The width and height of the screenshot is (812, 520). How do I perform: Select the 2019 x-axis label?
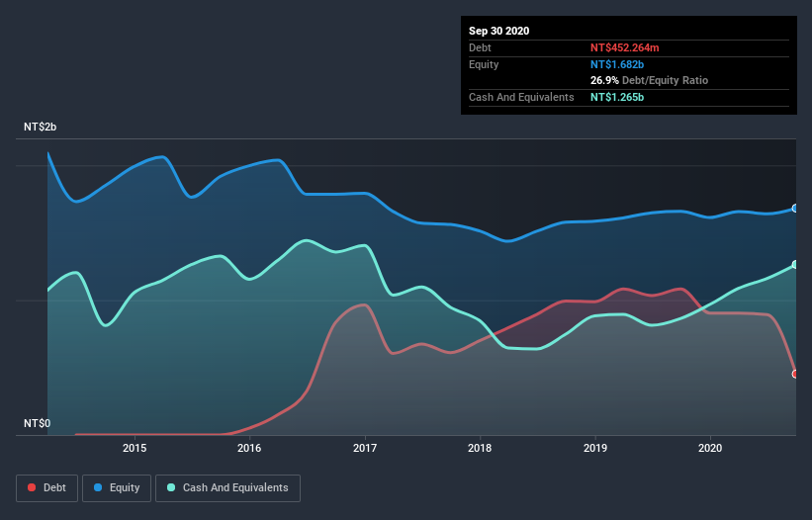[x=595, y=448]
